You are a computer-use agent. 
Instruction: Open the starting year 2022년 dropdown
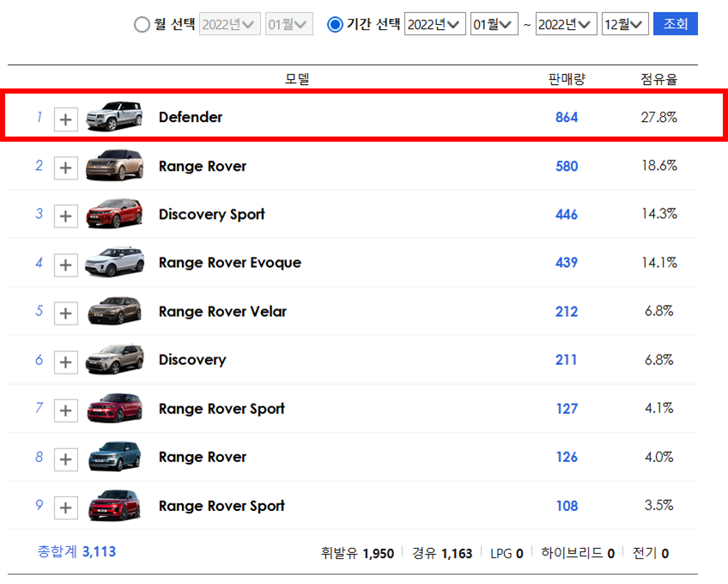(434, 24)
